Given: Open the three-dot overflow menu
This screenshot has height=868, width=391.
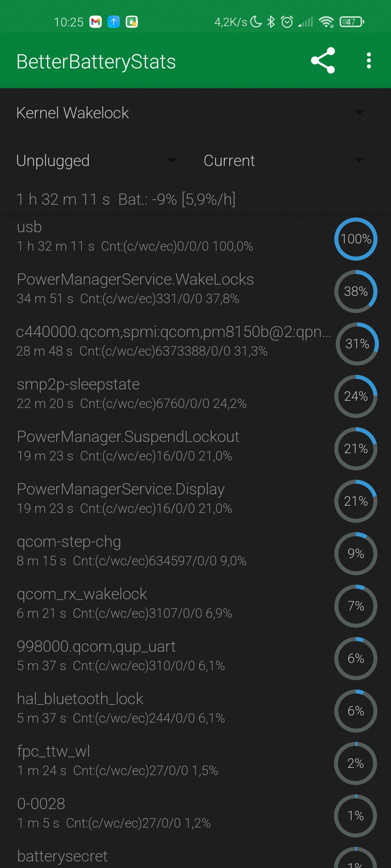Looking at the screenshot, I should [369, 60].
